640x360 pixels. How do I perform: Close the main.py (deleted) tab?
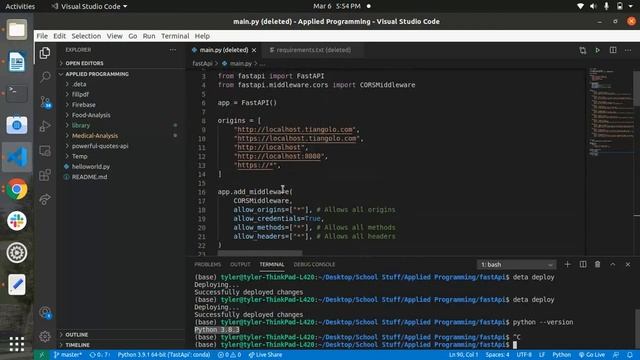254,50
